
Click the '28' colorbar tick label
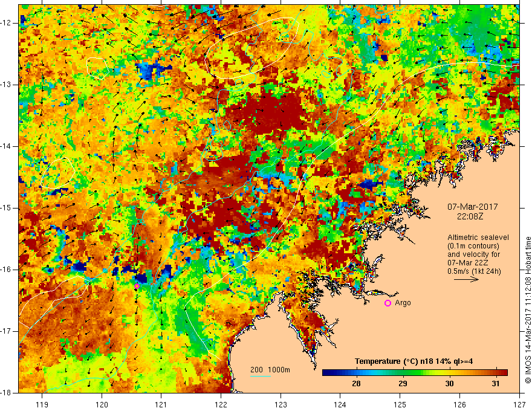pos(356,384)
